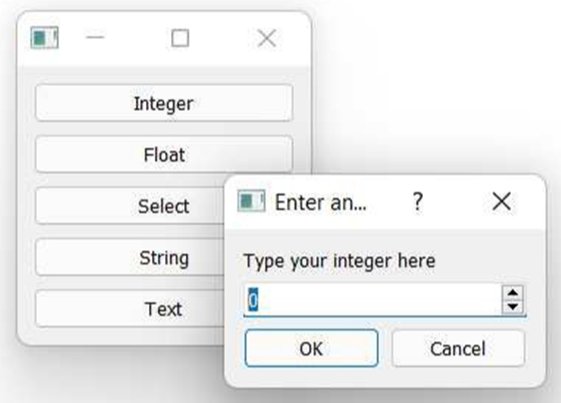Close the main window with X
The height and width of the screenshot is (403, 561).
pos(267,38)
